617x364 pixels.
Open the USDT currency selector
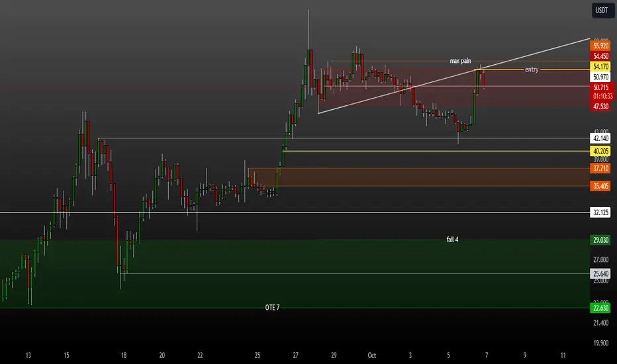(602, 11)
